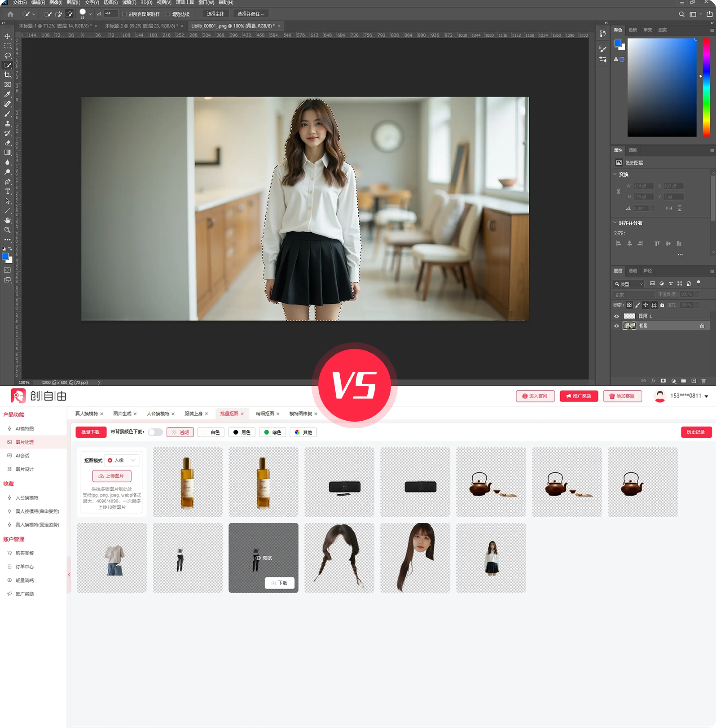The width and height of the screenshot is (716, 728).
Task: Choose the 绿色 background color option
Action: tap(273, 432)
